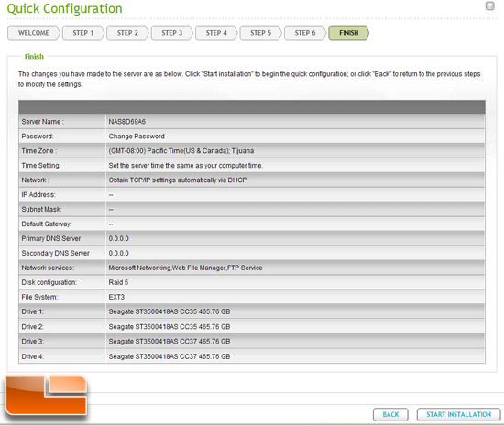Select the Drive 1 Seagate entry
Image resolution: width=504 pixels, height=426 pixels.
(x=170, y=311)
